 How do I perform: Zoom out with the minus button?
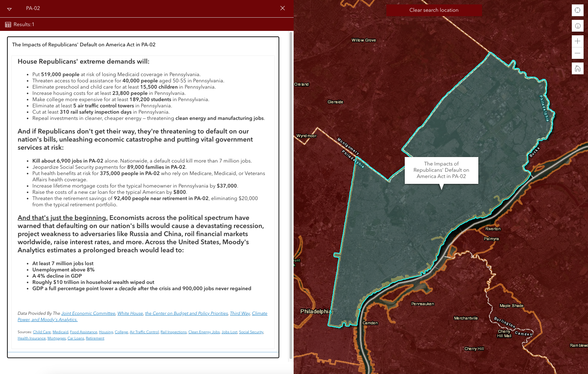click(577, 53)
